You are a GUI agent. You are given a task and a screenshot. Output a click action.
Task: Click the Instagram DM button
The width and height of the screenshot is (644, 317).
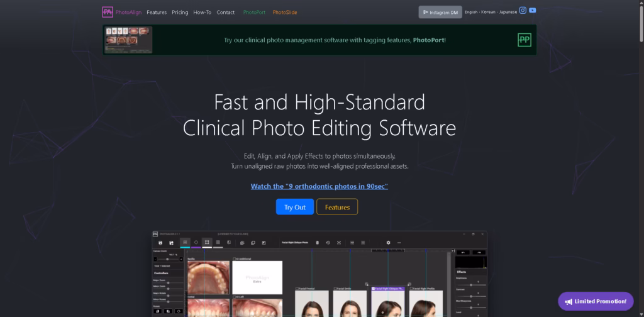coord(440,13)
